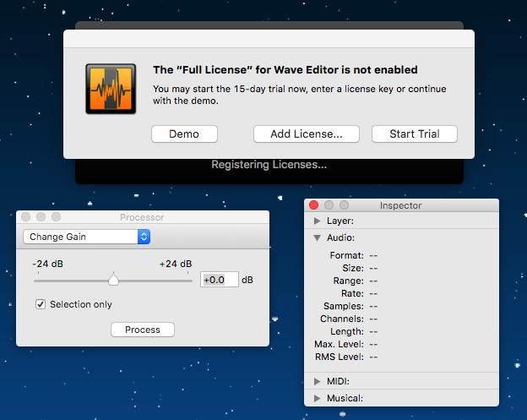Click the Size: label in Inspector
The height and width of the screenshot is (420, 527).
[353, 268]
